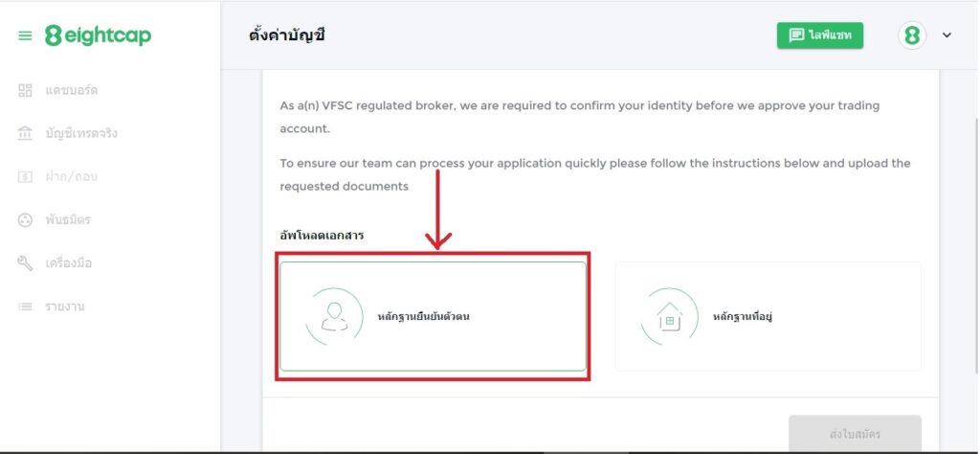Open the แดชบอร์ด menu item
This screenshot has height=454, width=980.
click(x=72, y=90)
